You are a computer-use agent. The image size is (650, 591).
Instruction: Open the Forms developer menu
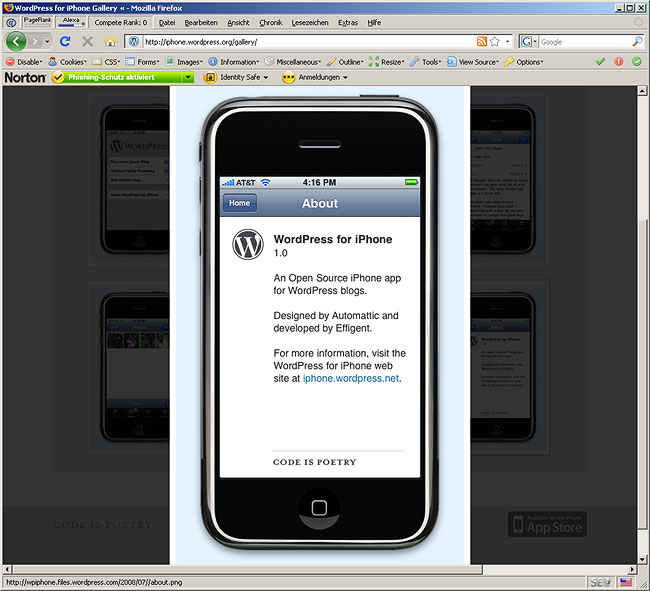tap(143, 62)
